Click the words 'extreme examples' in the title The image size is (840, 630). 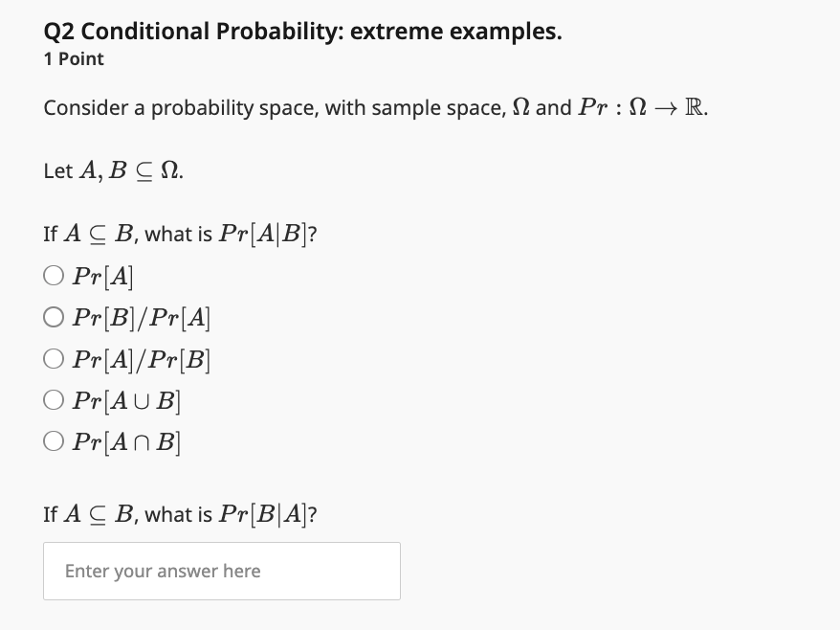pos(456,32)
